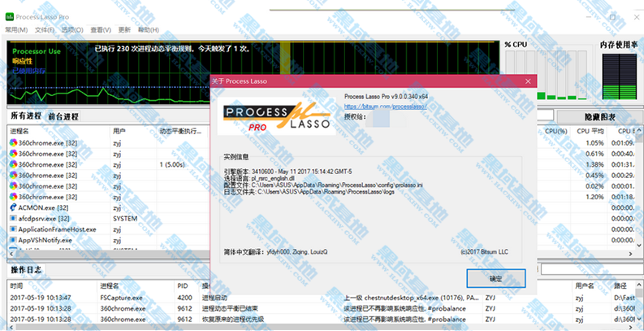This screenshot has width=644, height=331.
Task: Switch to the 前台进程 tab
Action: 63,116
